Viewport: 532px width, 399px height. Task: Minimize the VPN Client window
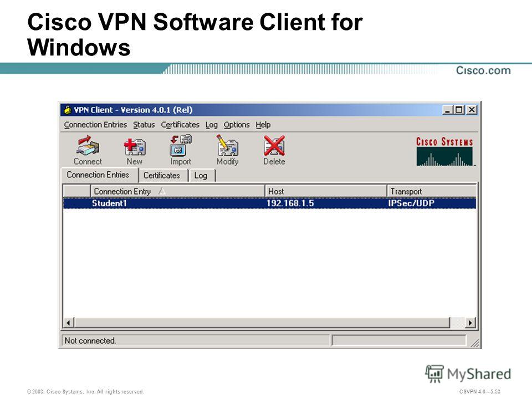tap(448, 110)
